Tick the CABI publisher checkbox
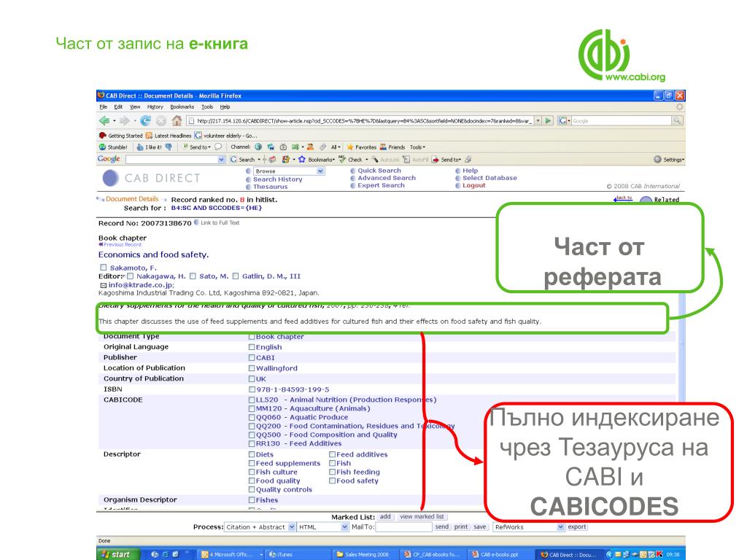747x560 pixels. coord(252,357)
